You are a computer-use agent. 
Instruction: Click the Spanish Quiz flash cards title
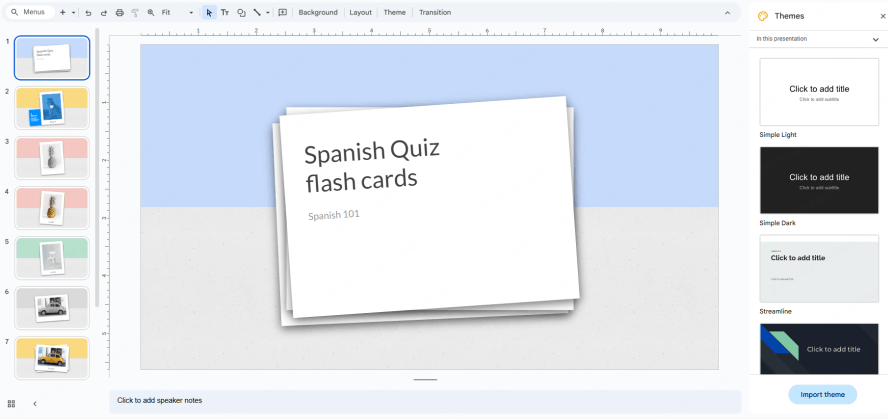(x=372, y=165)
